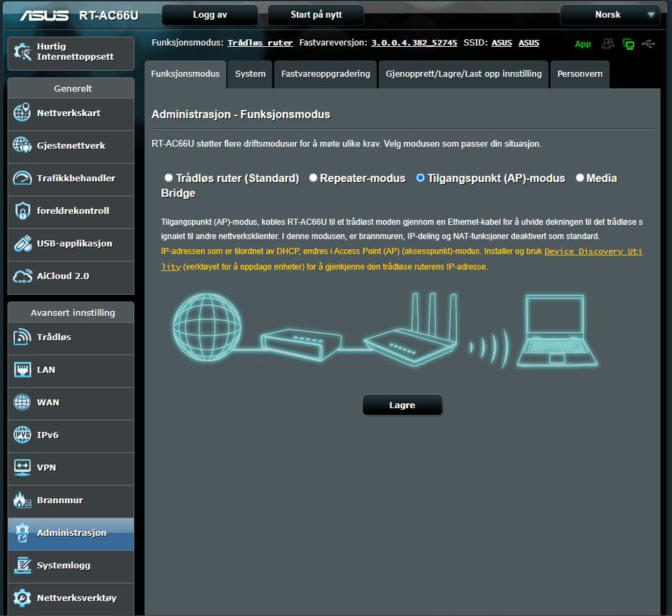The image size is (672, 616).
Task: Click firmware version 3.0.0.4.382_52745 link
Action: coord(414,43)
